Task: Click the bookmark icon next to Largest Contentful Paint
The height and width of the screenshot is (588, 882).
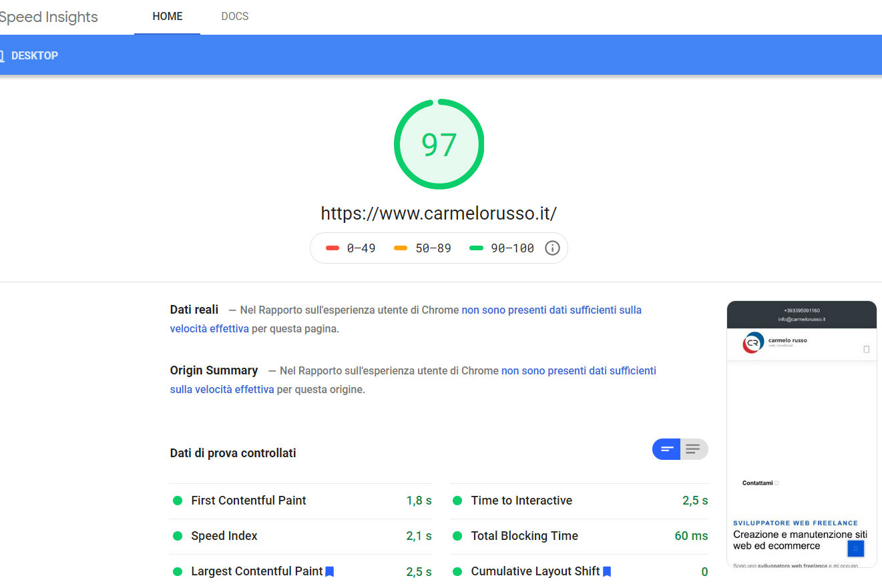Action: tap(329, 571)
